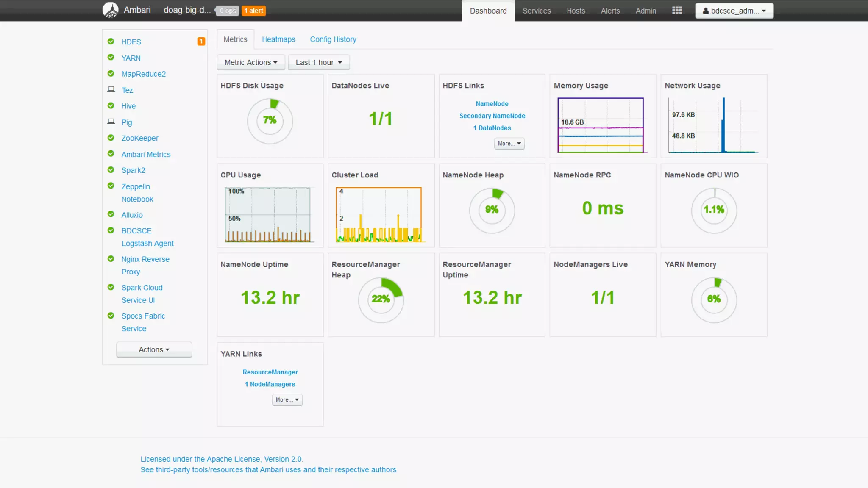This screenshot has width=868, height=488.
Task: Expand the More menu in YARN Links
Action: pyautogui.click(x=287, y=400)
